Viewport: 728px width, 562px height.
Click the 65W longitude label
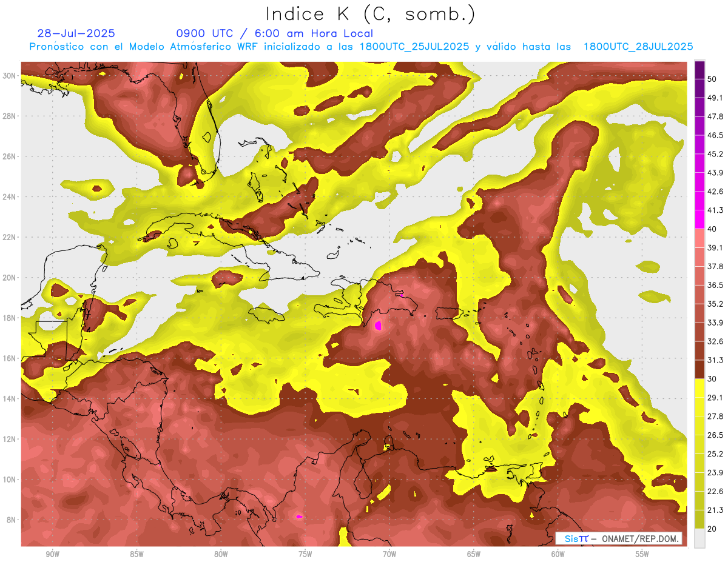[x=474, y=554]
